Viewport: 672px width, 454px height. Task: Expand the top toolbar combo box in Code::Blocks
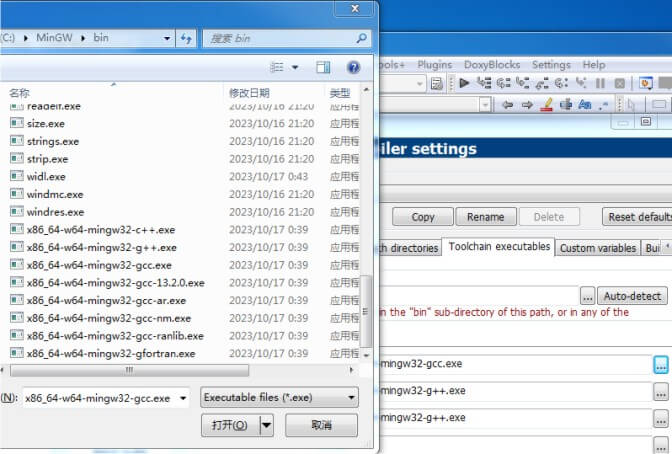coord(420,84)
